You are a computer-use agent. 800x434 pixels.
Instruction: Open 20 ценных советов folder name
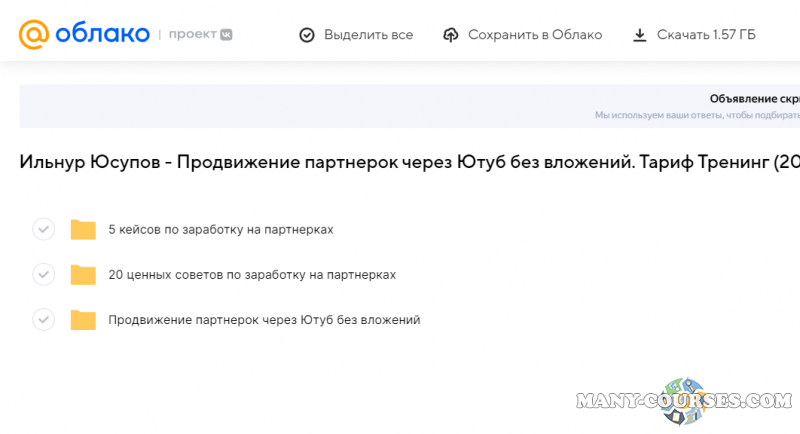pos(252,274)
